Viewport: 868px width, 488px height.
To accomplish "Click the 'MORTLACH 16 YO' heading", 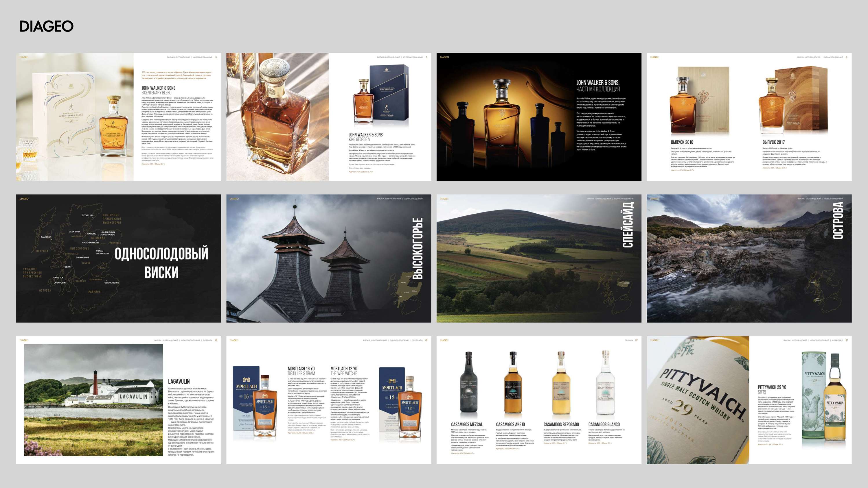I will [x=301, y=369].
